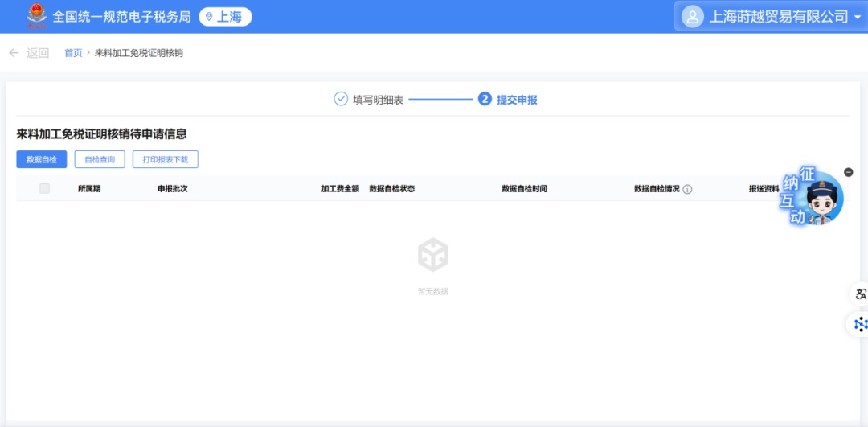The image size is (868, 427).
Task: Click the back arrow icon beside 返回
Action: 14,53
